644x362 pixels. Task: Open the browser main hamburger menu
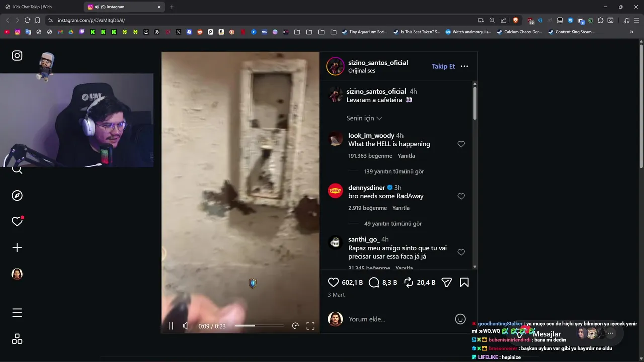pyautogui.click(x=637, y=20)
